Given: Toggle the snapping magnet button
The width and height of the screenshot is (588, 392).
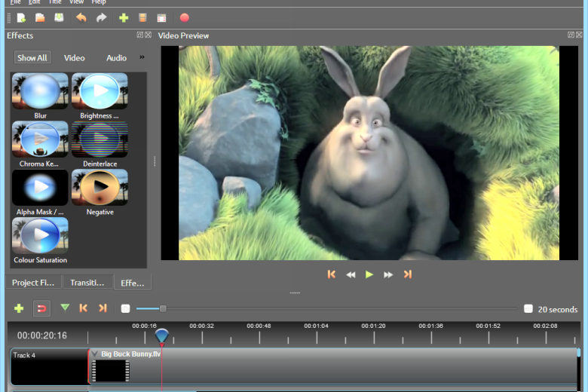Looking at the screenshot, I should pos(41,308).
